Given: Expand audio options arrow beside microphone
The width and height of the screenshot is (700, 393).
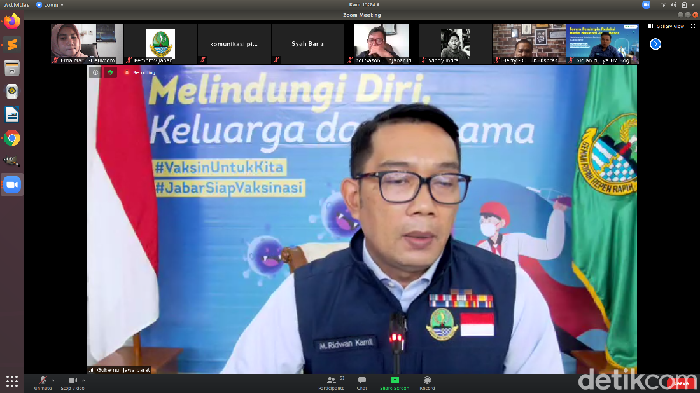Looking at the screenshot, I should point(54,380).
